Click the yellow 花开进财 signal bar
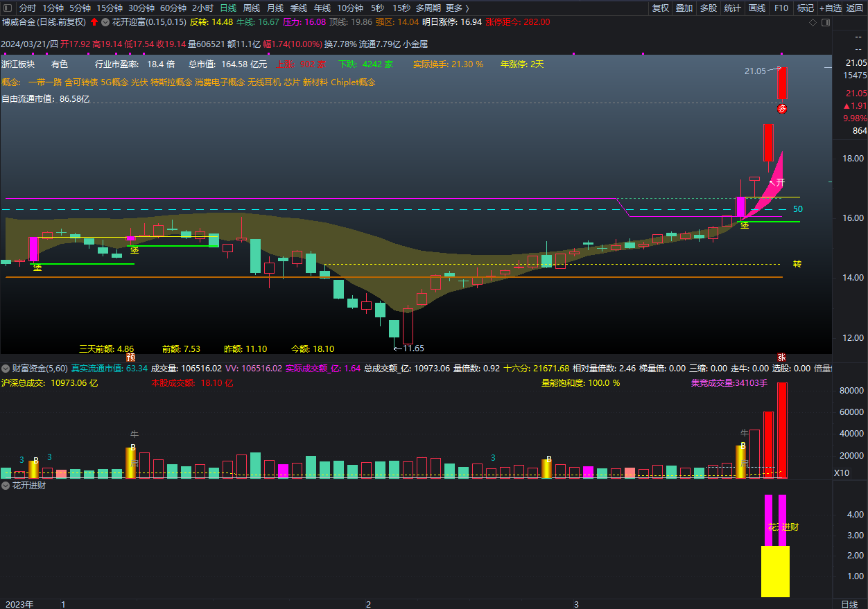This screenshot has width=868, height=609. [x=775, y=572]
